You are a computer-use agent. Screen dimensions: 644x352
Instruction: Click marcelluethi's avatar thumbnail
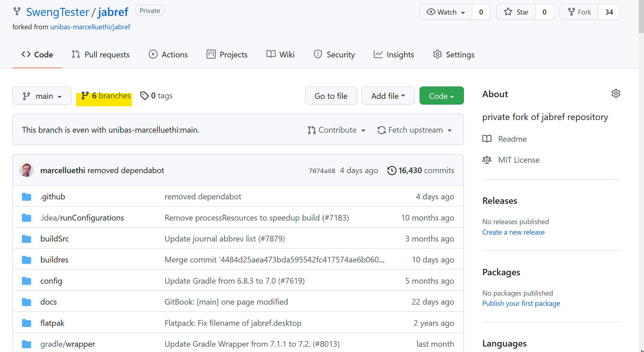pos(26,170)
